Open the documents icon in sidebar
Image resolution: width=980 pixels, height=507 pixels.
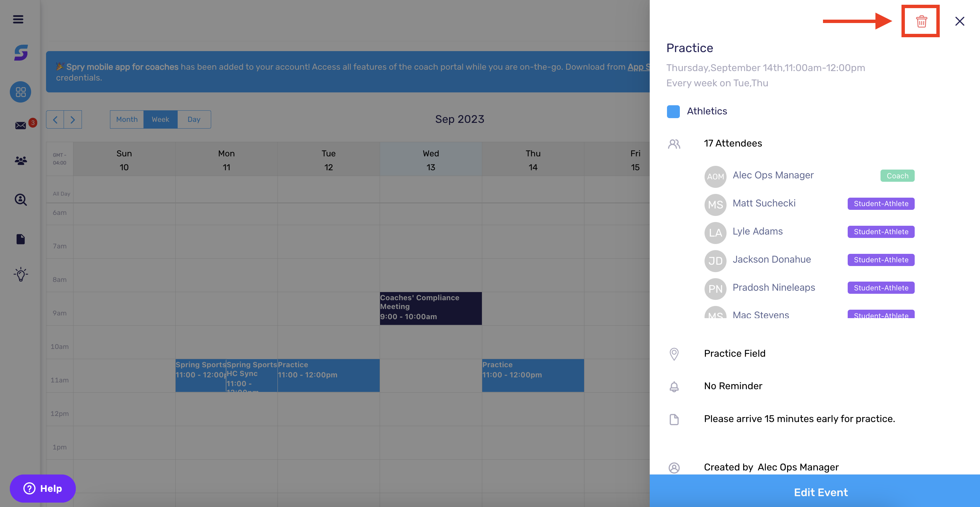(20, 239)
